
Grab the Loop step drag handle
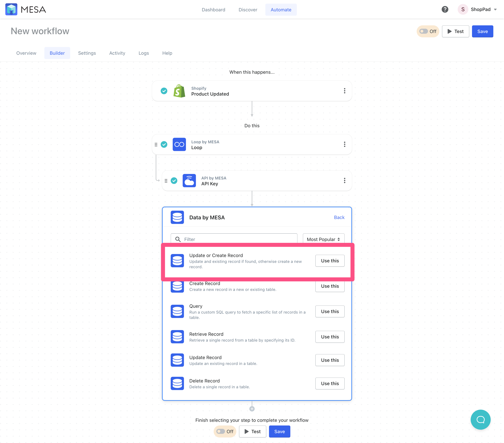pos(156,145)
